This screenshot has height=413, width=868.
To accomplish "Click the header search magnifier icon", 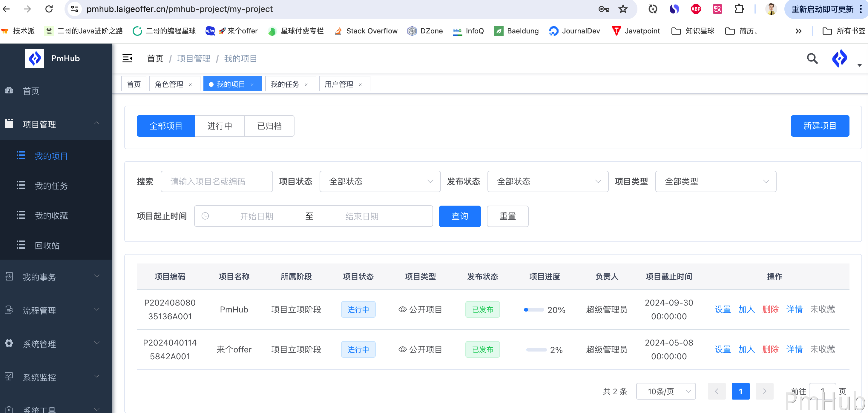I will [x=812, y=58].
